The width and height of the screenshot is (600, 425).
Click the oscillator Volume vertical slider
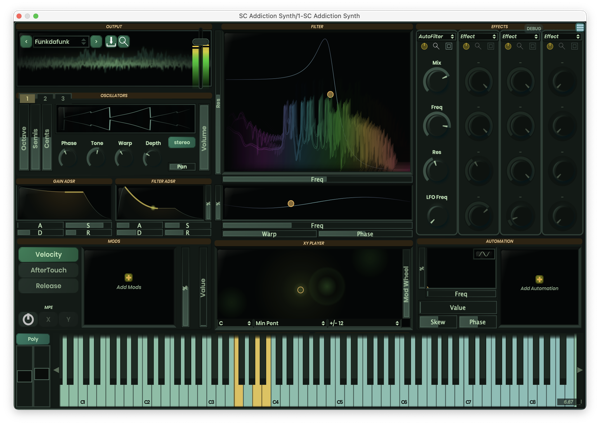pos(204,137)
